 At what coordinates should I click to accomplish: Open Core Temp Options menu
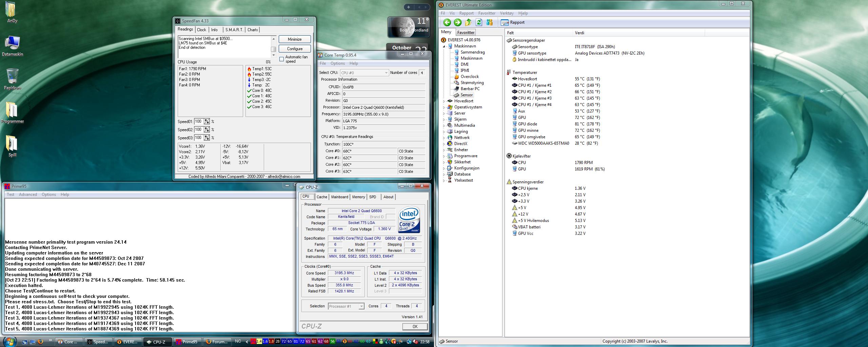coord(337,63)
